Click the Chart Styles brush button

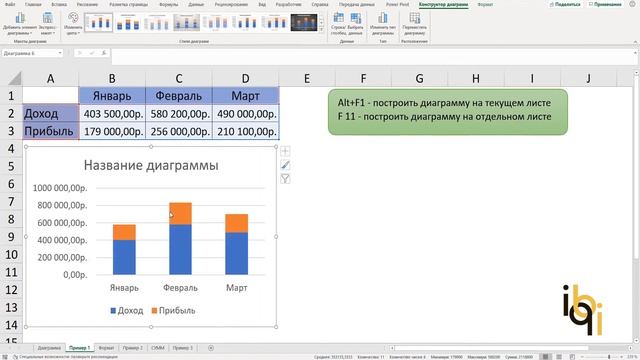click(x=285, y=165)
